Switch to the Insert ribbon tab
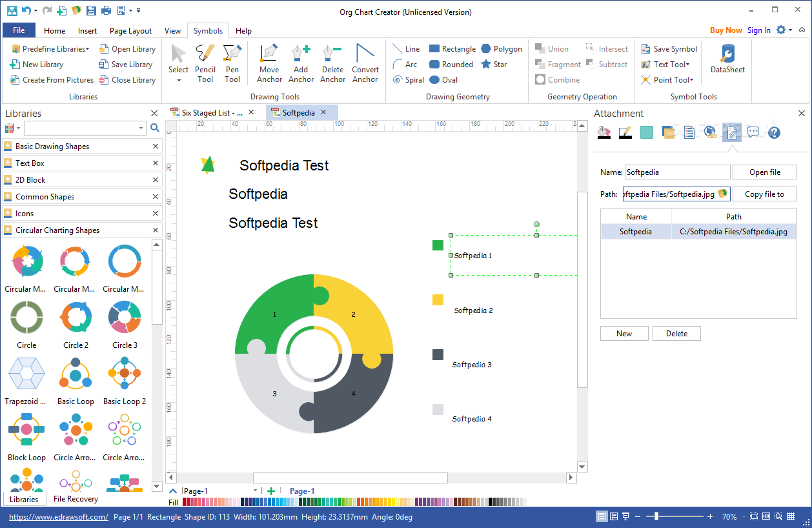The width and height of the screenshot is (812, 528). [x=87, y=31]
